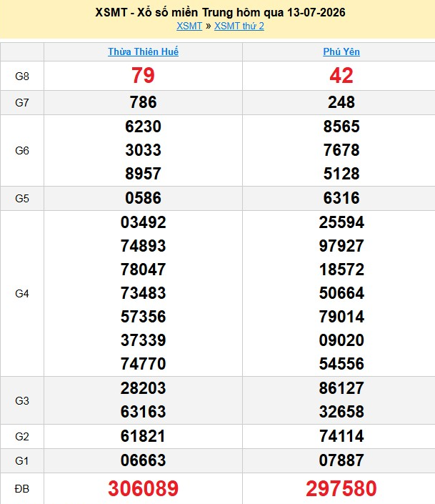Click the G6 row label
The height and width of the screenshot is (504, 435).
pyautogui.click(x=22, y=150)
